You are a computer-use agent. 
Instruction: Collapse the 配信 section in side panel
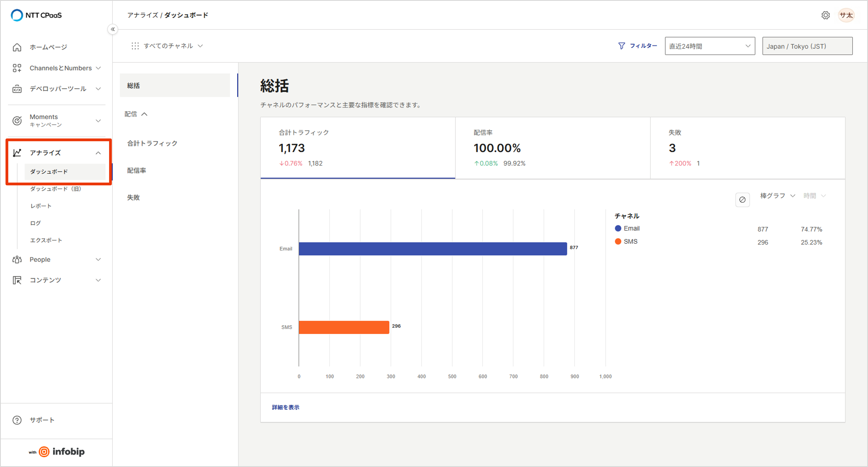click(x=136, y=114)
